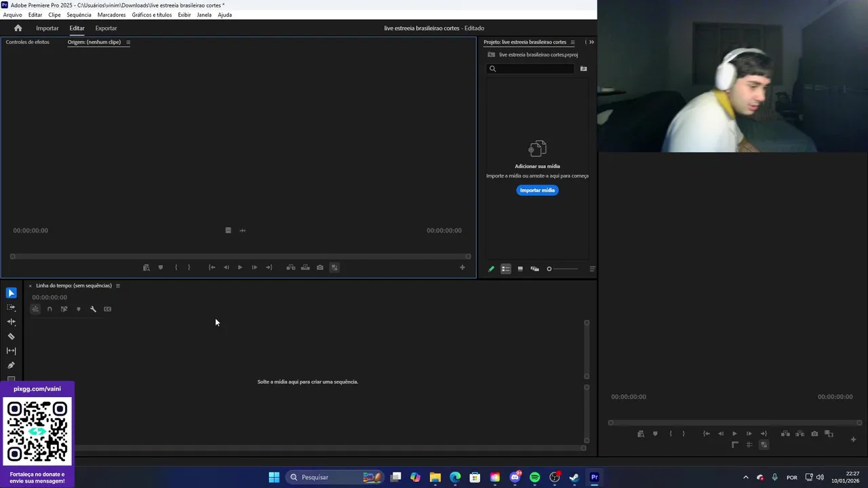Toggle project read/write pencil icon
The image size is (868, 488).
click(492, 269)
